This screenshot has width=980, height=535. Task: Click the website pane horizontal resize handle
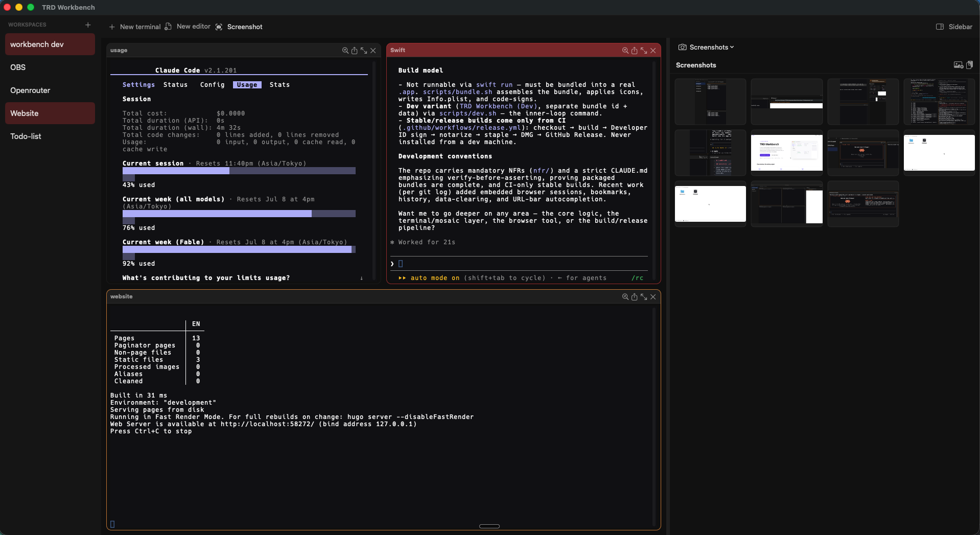489,526
